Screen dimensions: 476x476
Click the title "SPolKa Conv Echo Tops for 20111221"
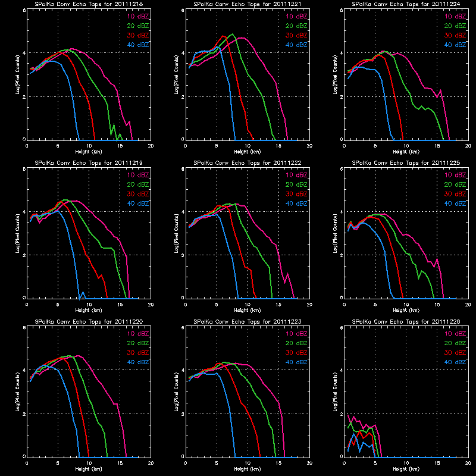[x=248, y=4]
